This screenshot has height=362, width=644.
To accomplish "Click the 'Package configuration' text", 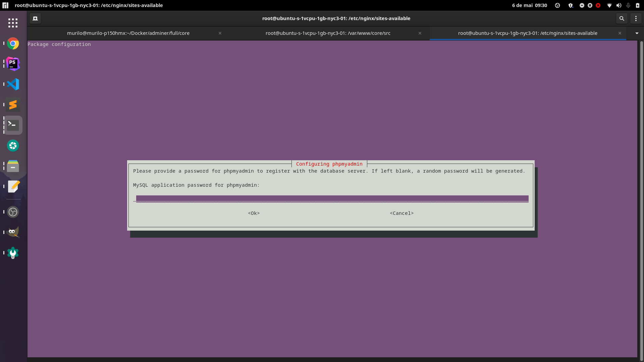I will (x=59, y=44).
